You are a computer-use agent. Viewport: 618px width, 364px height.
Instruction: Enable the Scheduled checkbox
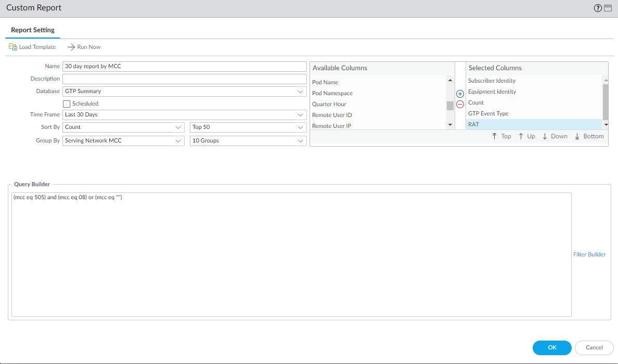point(67,103)
